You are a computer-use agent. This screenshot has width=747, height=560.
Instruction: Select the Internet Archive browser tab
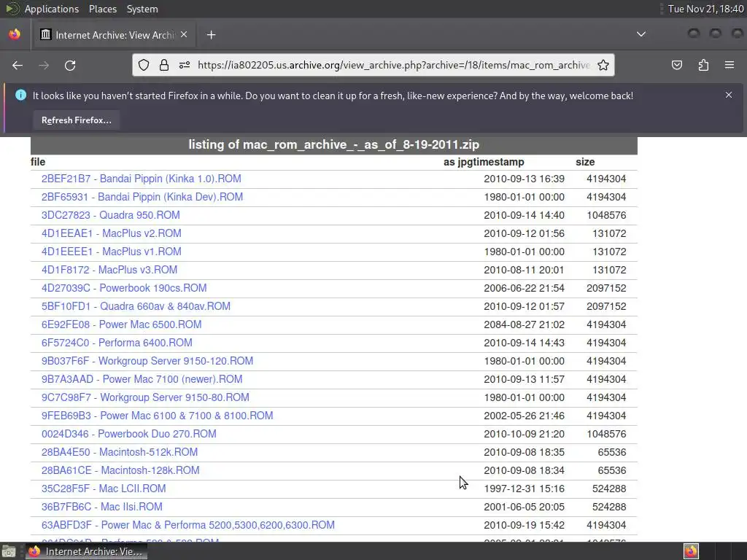coord(109,34)
